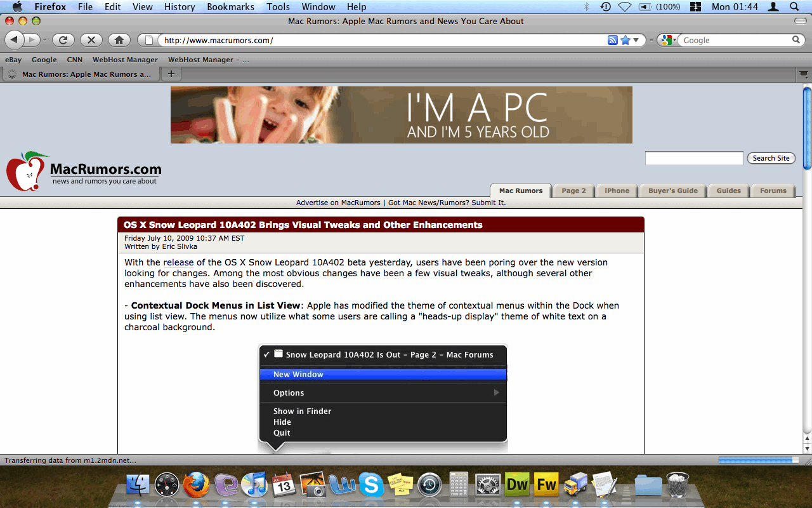Viewport: 812px width, 508px height.
Task: Bookmark this page with the star
Action: click(x=625, y=40)
